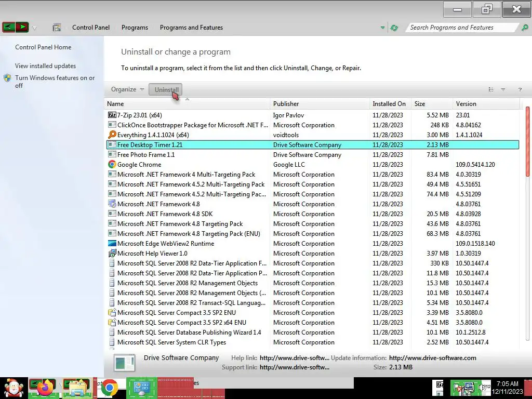Click the 7-Zip tray icon
Image resolution: width=532 pixels, height=399 pixels.
(x=440, y=384)
